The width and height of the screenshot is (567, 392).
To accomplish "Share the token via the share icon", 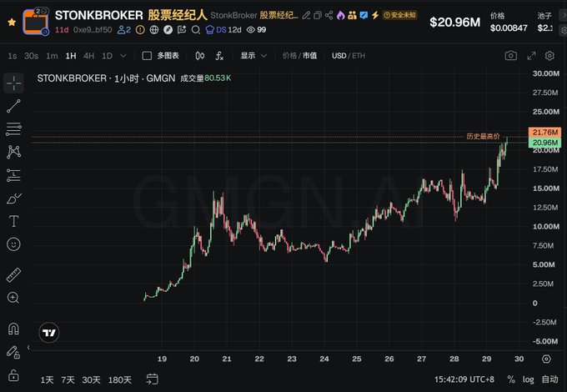I will pyautogui.click(x=329, y=15).
